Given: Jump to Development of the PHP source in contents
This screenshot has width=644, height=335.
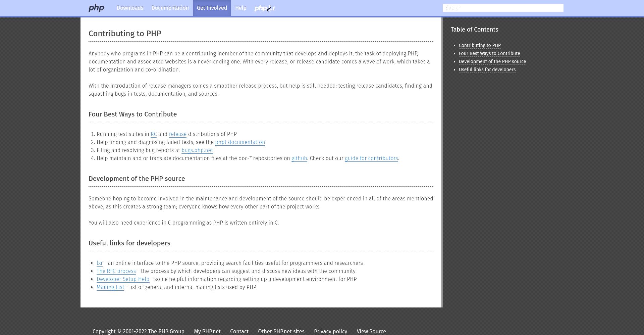Looking at the screenshot, I should tap(492, 61).
